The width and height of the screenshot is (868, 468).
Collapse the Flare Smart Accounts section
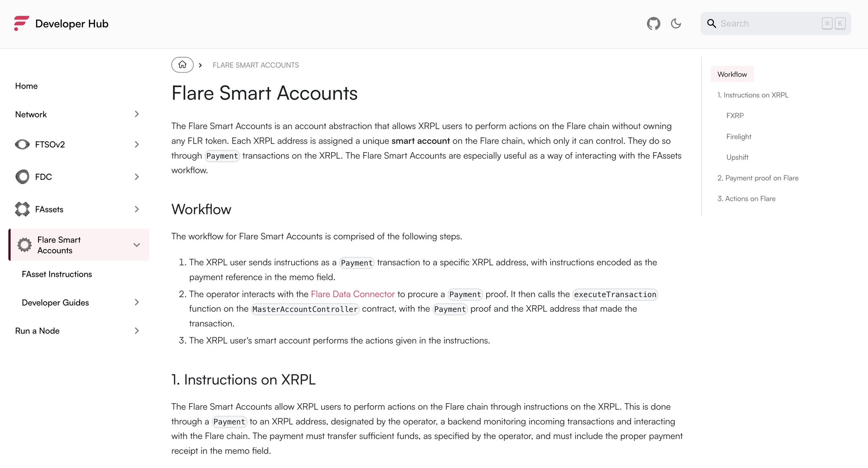pyautogui.click(x=136, y=245)
